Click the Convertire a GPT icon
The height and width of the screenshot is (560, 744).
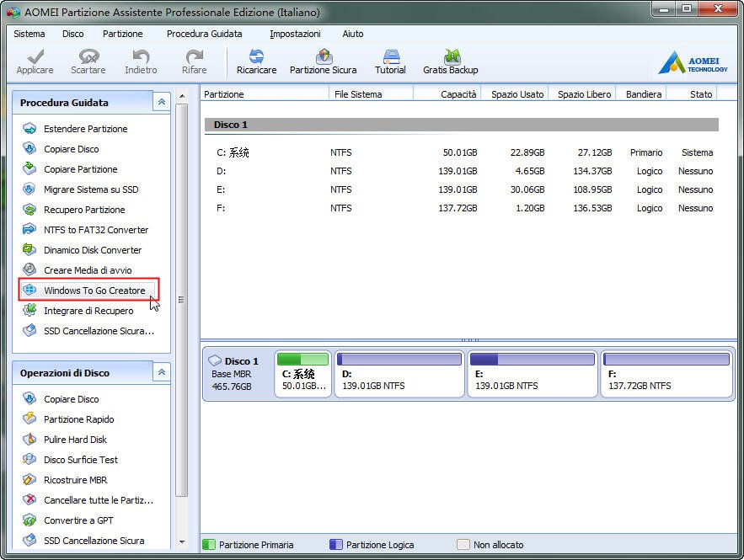29,520
